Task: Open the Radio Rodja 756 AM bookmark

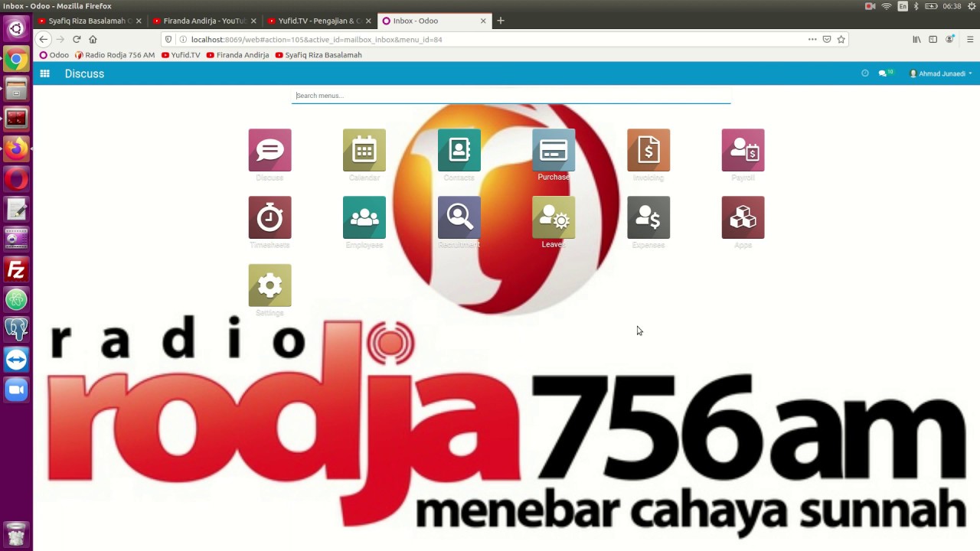Action: [114, 55]
